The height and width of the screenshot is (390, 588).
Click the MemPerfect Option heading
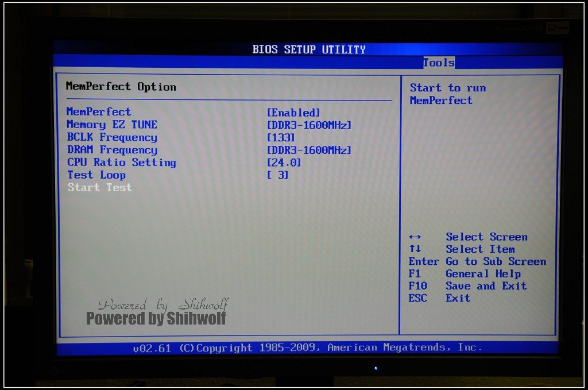click(x=121, y=87)
